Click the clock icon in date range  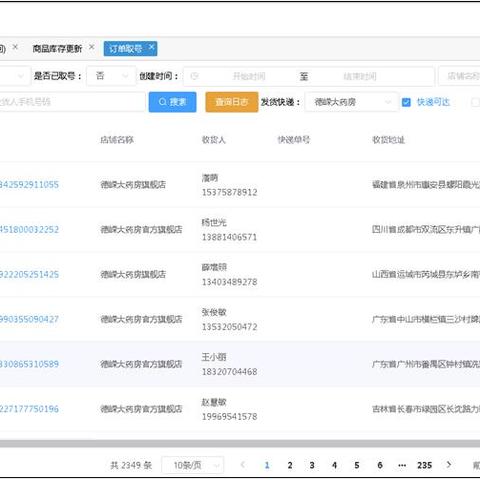[194, 76]
